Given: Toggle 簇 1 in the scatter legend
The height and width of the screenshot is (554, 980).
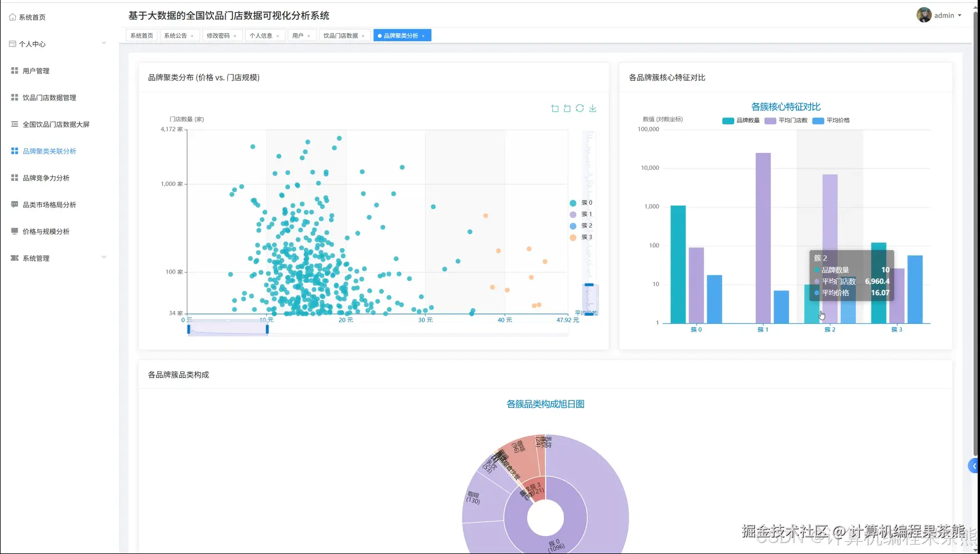Looking at the screenshot, I should coord(581,214).
